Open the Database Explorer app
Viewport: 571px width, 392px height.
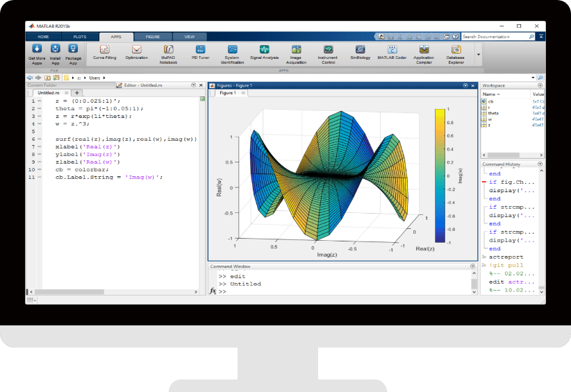click(456, 54)
